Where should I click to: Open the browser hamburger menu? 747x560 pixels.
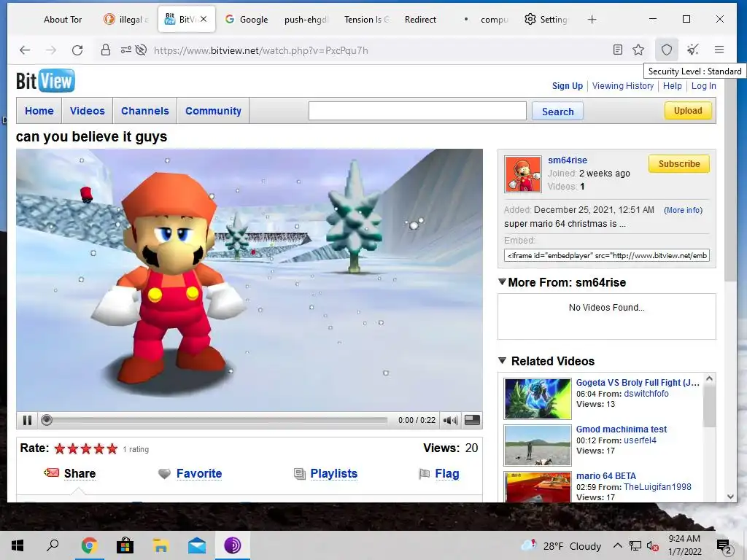coord(719,50)
